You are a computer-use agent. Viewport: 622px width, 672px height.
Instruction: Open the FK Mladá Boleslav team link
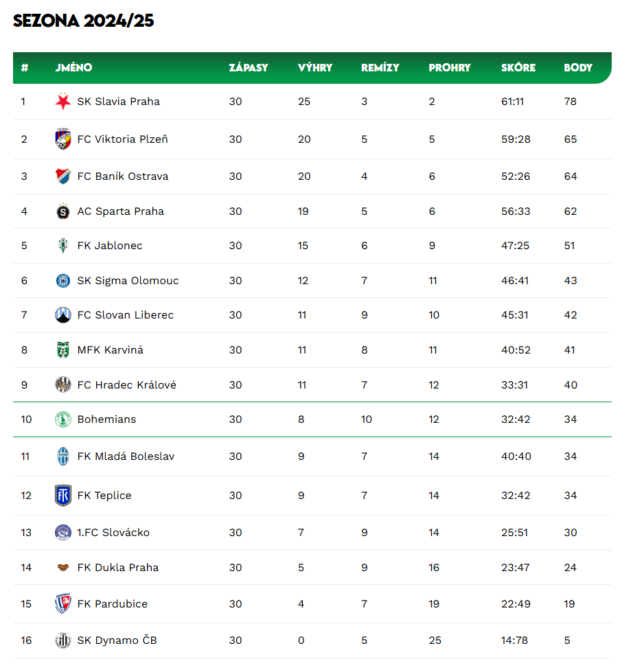click(126, 456)
